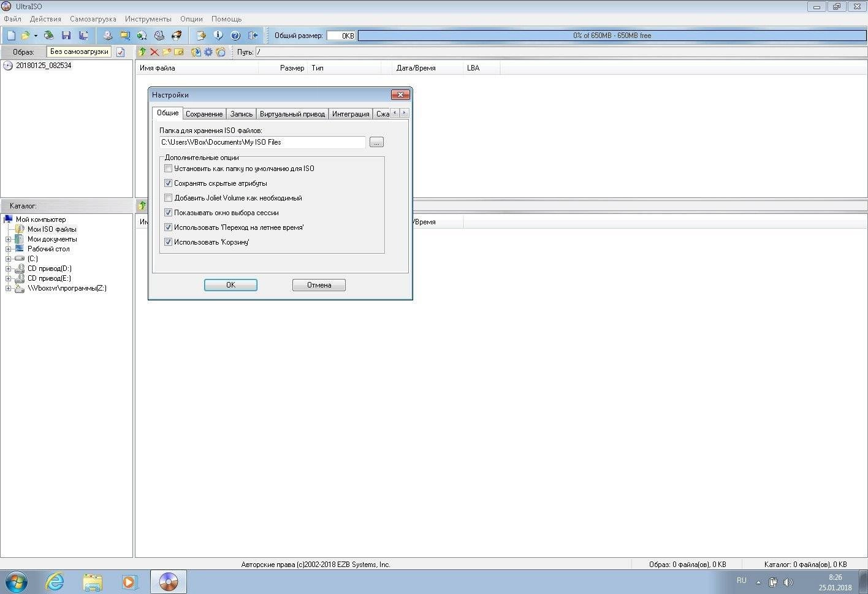Confirm settings with the OK button
Image resolution: width=868 pixels, height=594 pixels.
coord(230,285)
